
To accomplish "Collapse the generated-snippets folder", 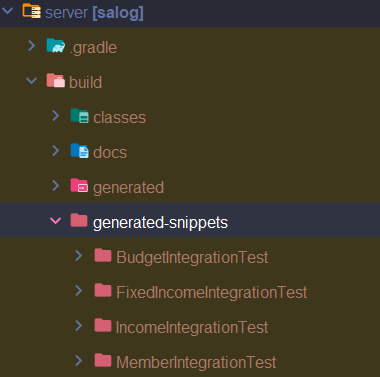I will 55,221.
